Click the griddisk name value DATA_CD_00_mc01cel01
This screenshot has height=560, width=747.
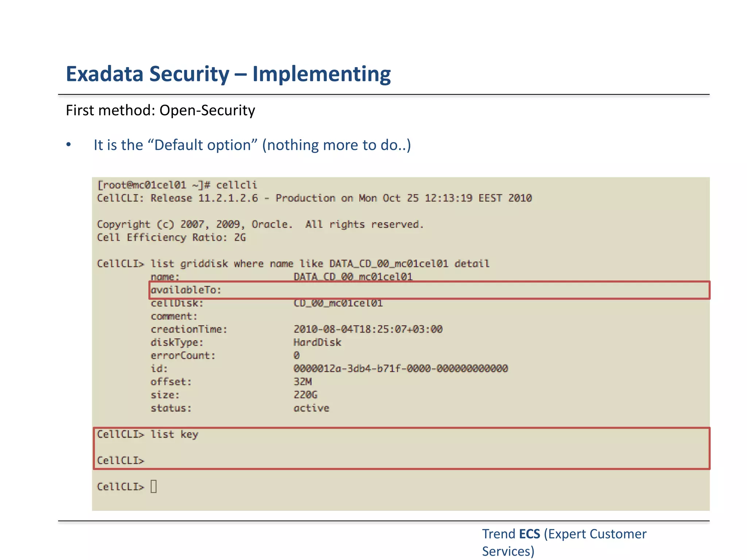tap(353, 277)
